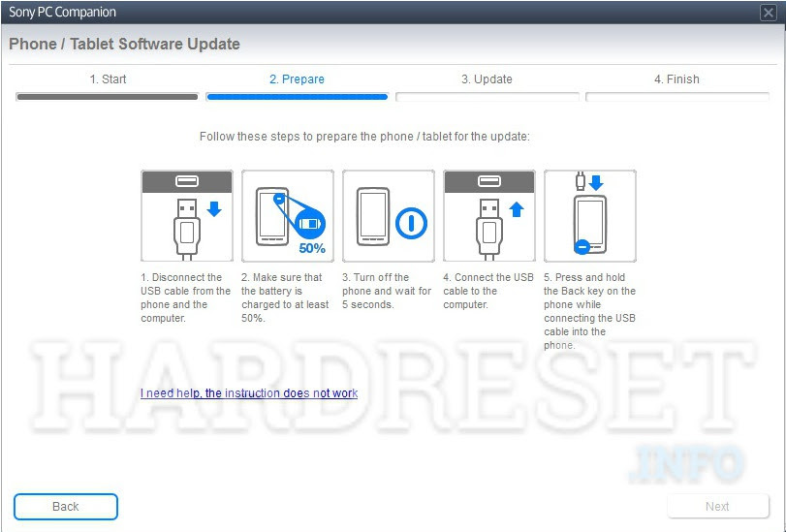This screenshot has height=532, width=786.
Task: Click the 'Disconnect the USB cable' instruction text
Action: 185,297
